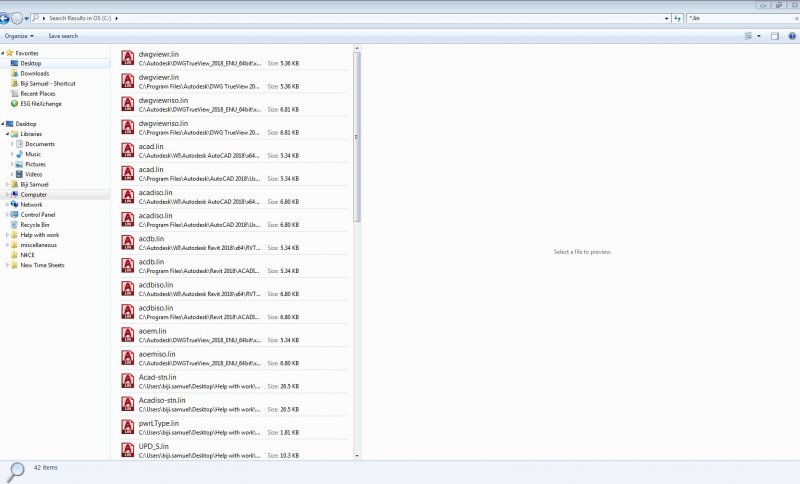Select the NACE folder icon
This screenshot has height=484, width=800.
click(14, 255)
